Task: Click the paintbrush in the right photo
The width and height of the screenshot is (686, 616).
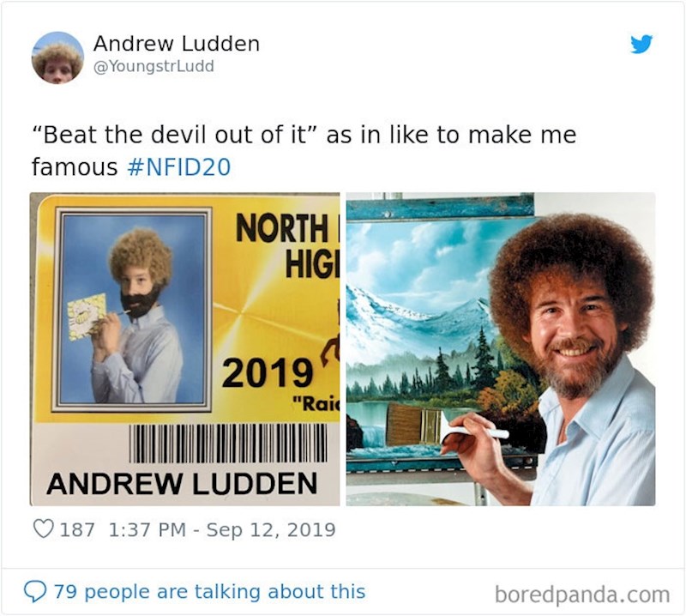Action: [446, 426]
